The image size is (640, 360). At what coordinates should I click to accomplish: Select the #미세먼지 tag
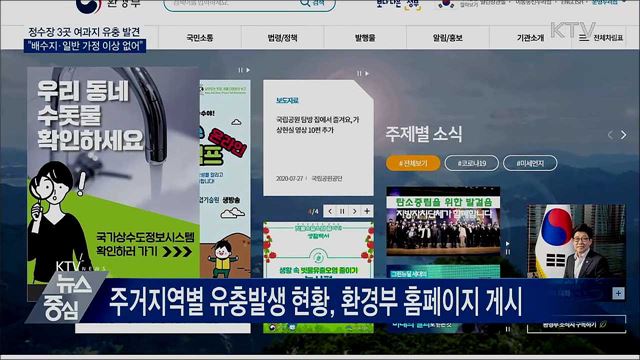click(x=530, y=163)
